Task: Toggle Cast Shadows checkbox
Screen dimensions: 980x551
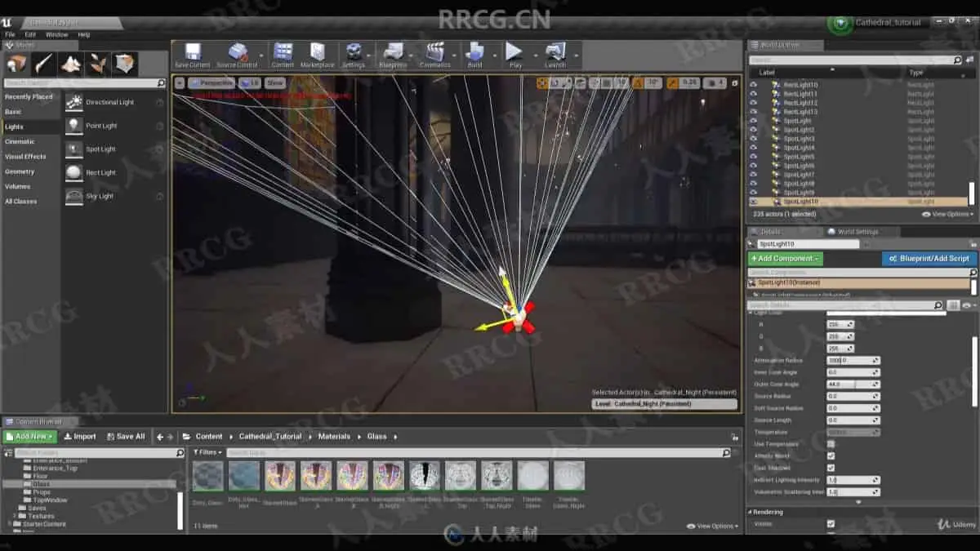Action: [831, 468]
